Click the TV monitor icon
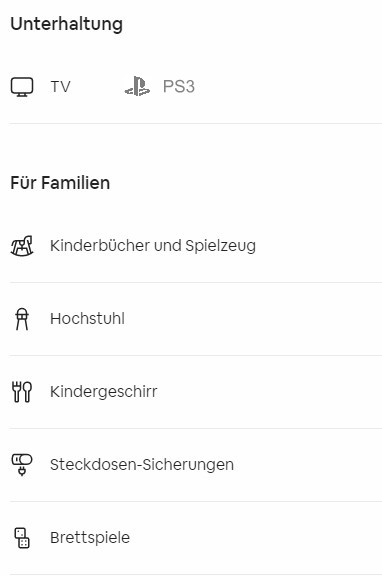This screenshot has height=576, width=382. point(22,87)
